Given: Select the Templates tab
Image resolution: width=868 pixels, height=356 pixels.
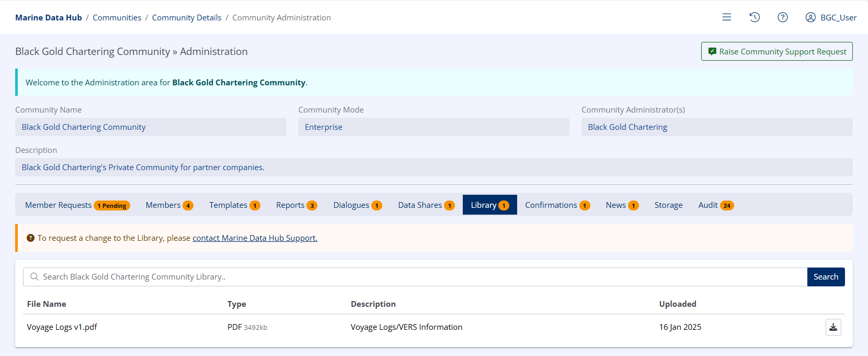Looking at the screenshot, I should pyautogui.click(x=234, y=205).
